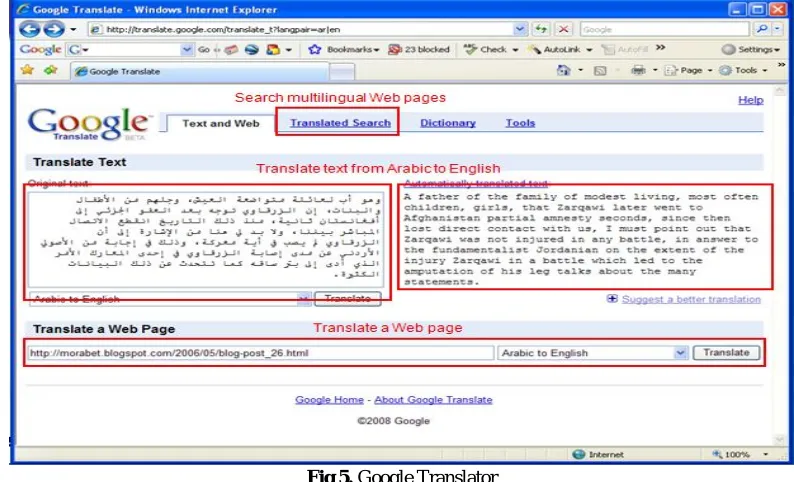This screenshot has height=482, width=794.
Task: Open the Print options dropdown arrow
Action: pyautogui.click(x=655, y=70)
